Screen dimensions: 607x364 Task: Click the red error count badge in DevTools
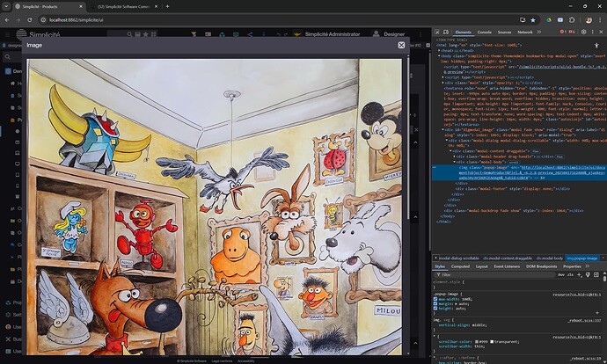click(x=563, y=33)
